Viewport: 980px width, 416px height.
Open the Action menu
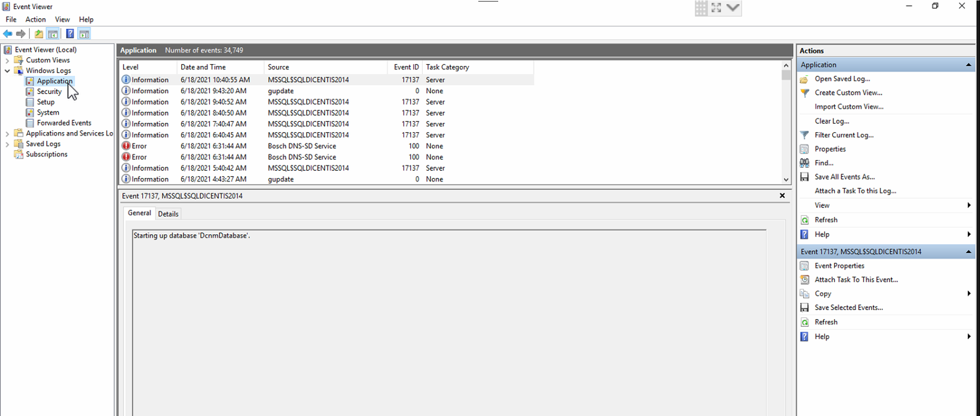35,19
